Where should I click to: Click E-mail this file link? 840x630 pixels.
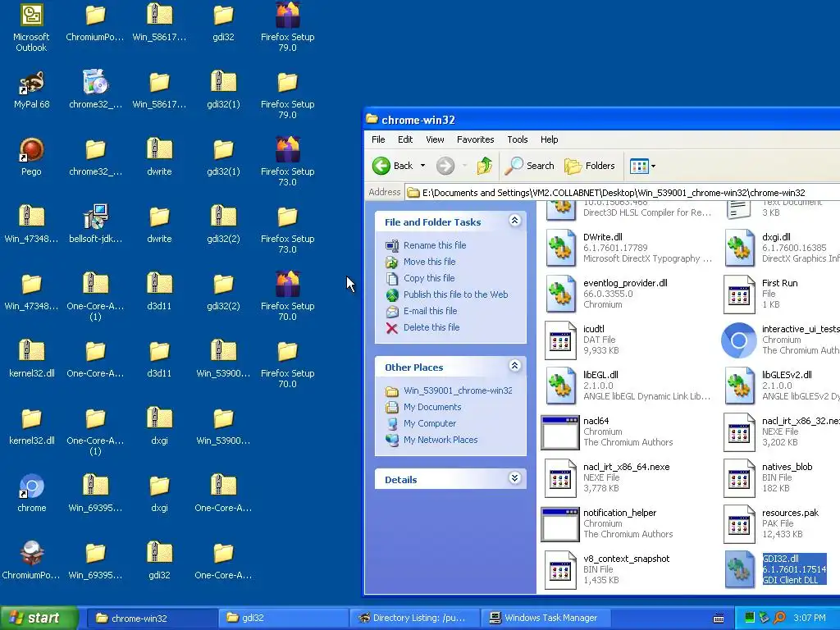430,311
